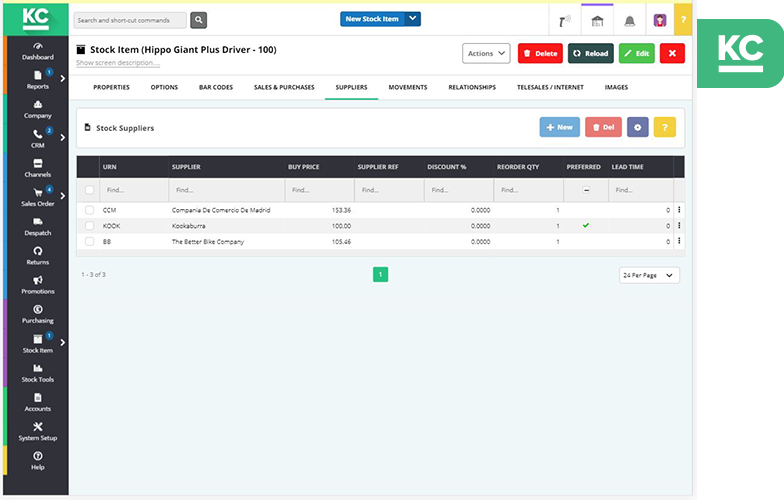This screenshot has height=500, width=784.
Task: Click the search magnifier button
Action: point(198,20)
